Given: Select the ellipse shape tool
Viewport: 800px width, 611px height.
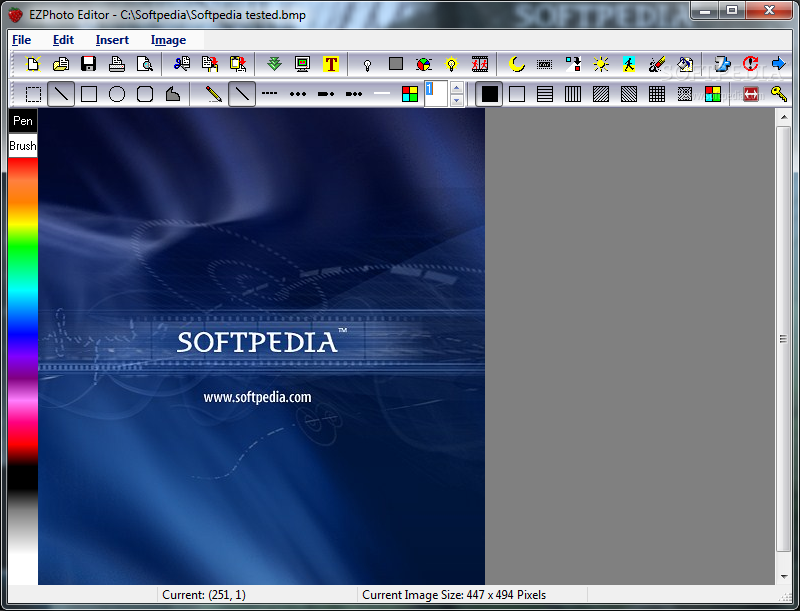Looking at the screenshot, I should pyautogui.click(x=117, y=94).
